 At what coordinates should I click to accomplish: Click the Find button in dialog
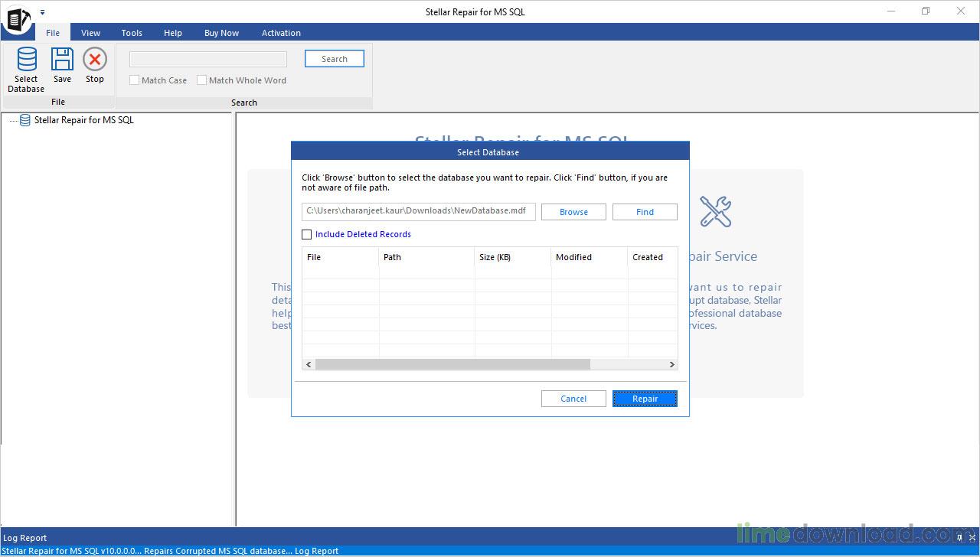pyautogui.click(x=645, y=212)
